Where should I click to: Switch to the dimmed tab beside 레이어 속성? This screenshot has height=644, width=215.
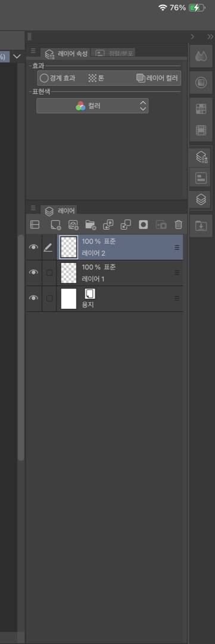coord(114,53)
